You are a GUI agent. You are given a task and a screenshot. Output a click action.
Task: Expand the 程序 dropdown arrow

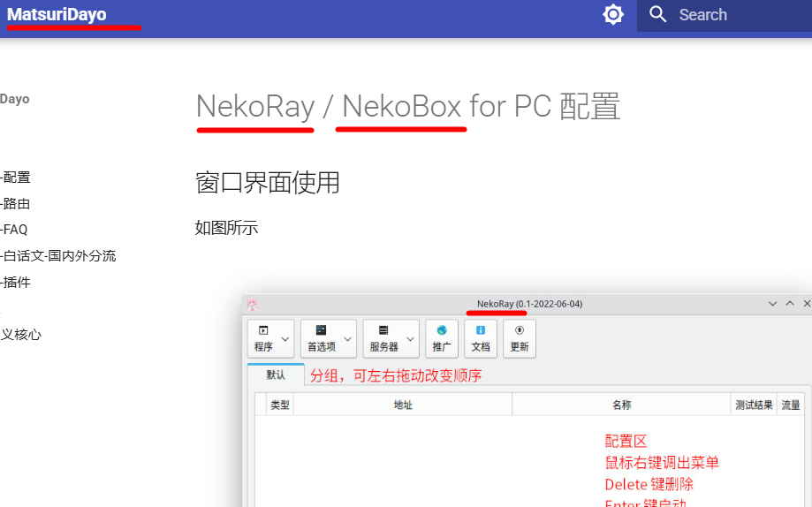285,339
